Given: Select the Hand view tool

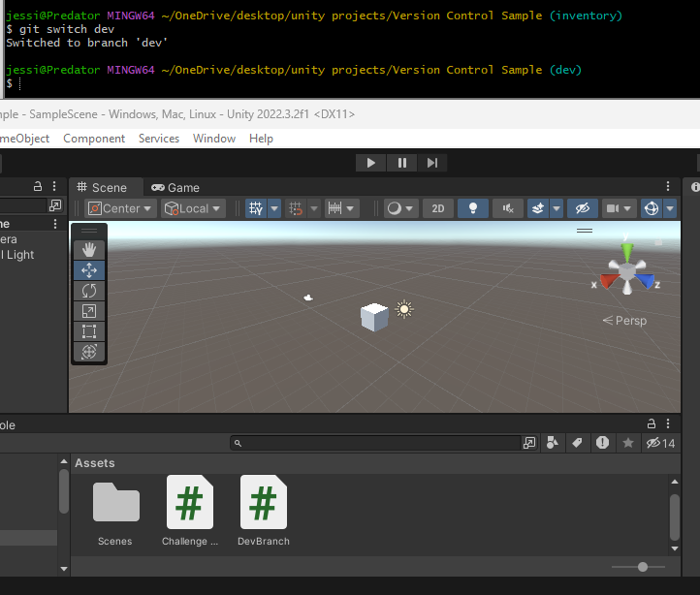Looking at the screenshot, I should [x=89, y=249].
